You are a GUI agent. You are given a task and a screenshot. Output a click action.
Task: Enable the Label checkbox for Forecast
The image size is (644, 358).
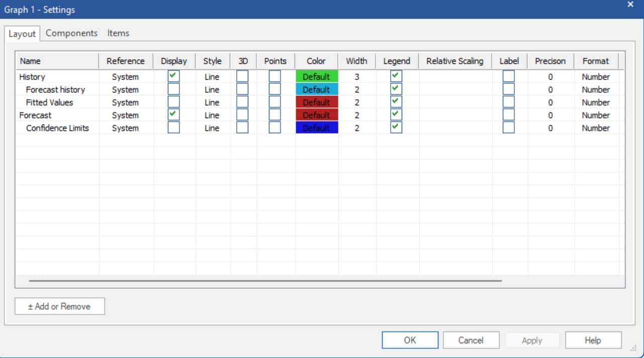(x=509, y=114)
